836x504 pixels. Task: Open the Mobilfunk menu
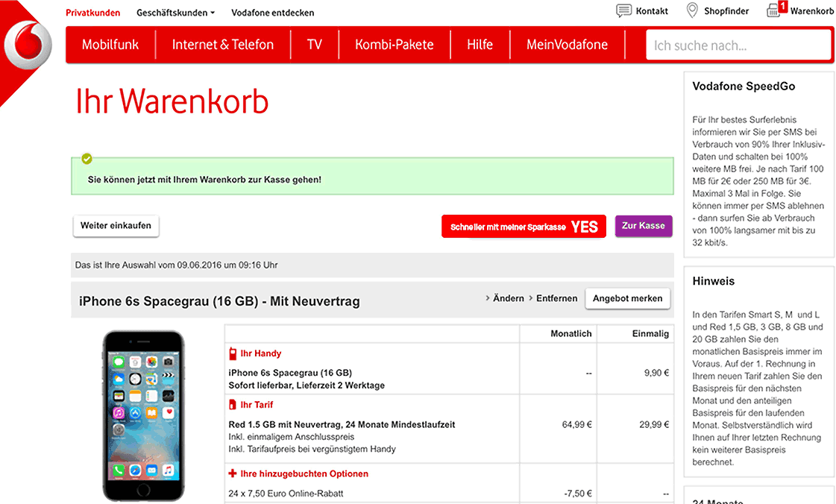110,45
